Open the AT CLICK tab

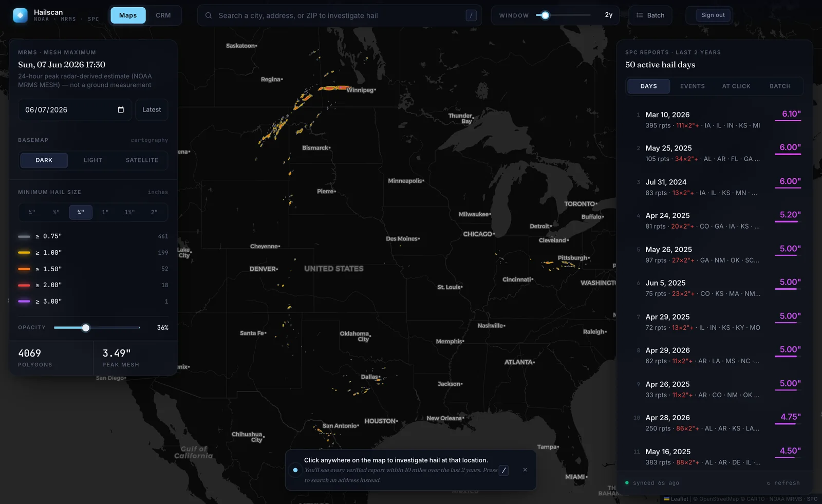(x=736, y=86)
